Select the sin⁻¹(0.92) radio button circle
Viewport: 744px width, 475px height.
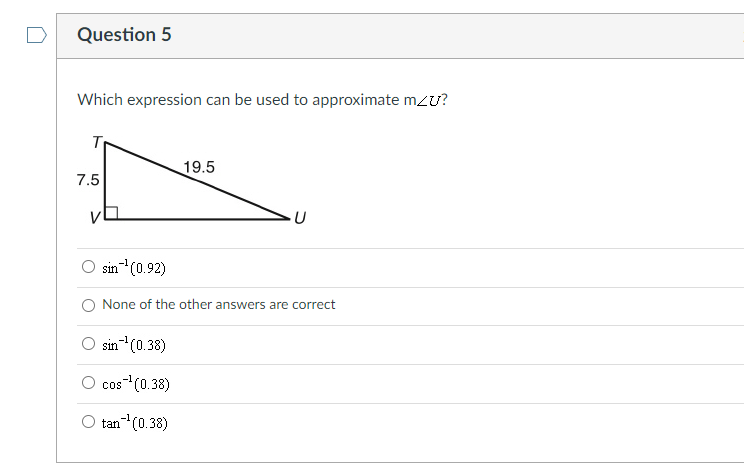pyautogui.click(x=89, y=268)
